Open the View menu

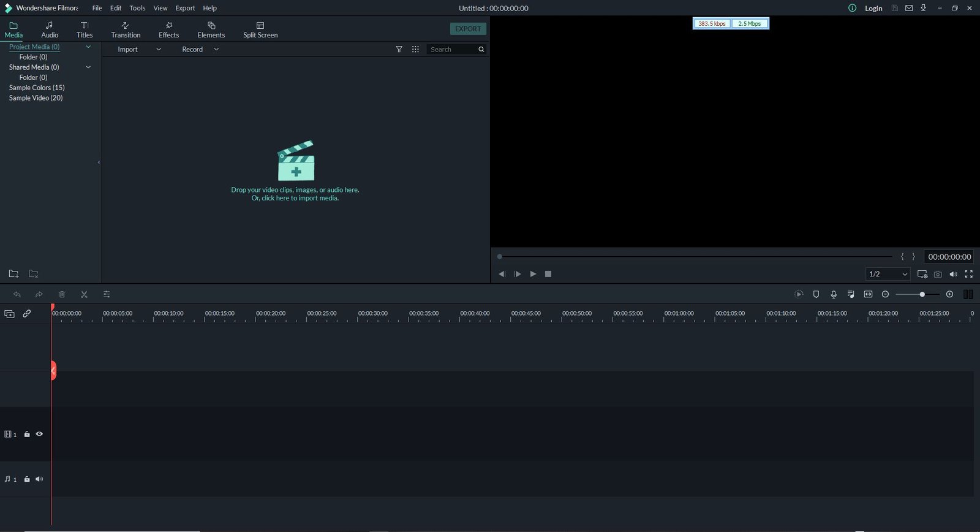click(x=160, y=8)
